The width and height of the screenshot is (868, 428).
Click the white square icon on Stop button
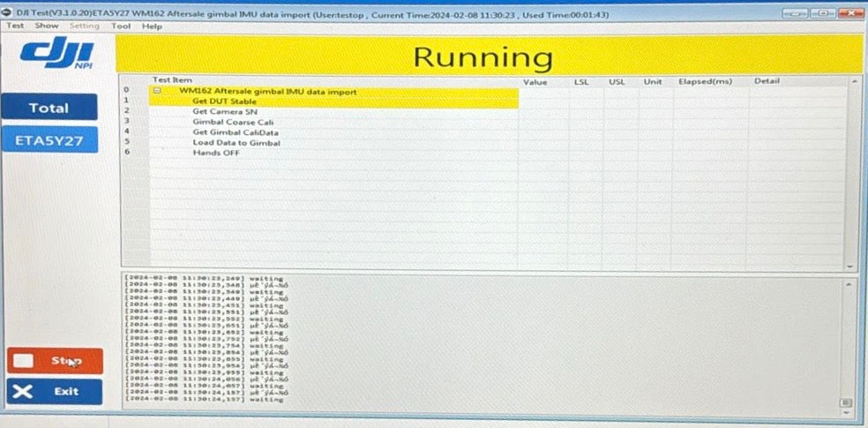(24, 360)
